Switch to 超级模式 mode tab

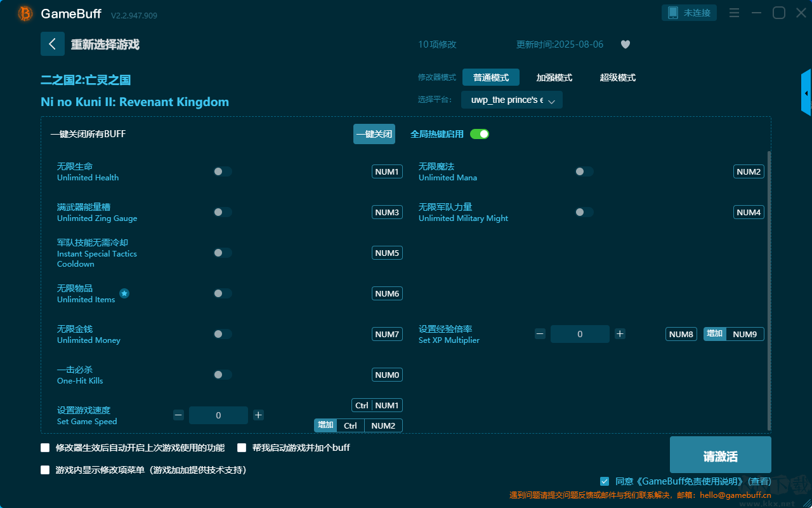(x=618, y=77)
